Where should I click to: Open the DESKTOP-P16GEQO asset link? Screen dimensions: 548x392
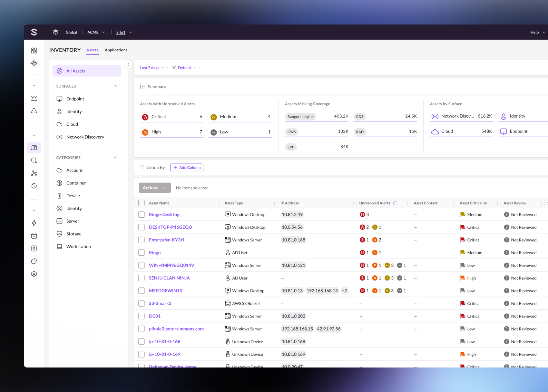coord(171,227)
